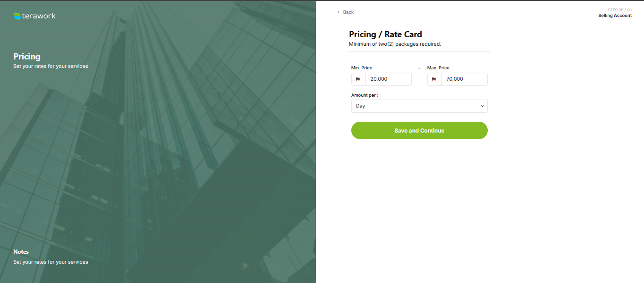Click the Naira symbol beside Max. Price
This screenshot has width=644, height=283.
coord(434,79)
